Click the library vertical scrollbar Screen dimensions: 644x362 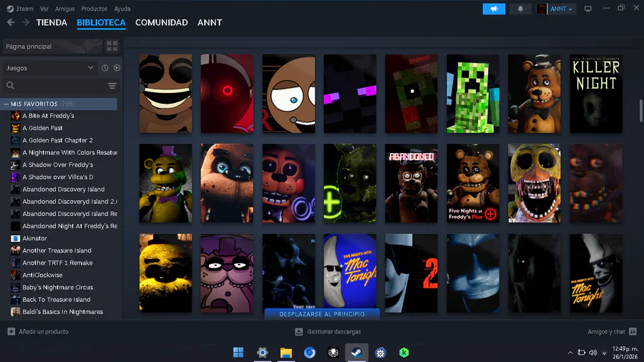(x=640, y=111)
